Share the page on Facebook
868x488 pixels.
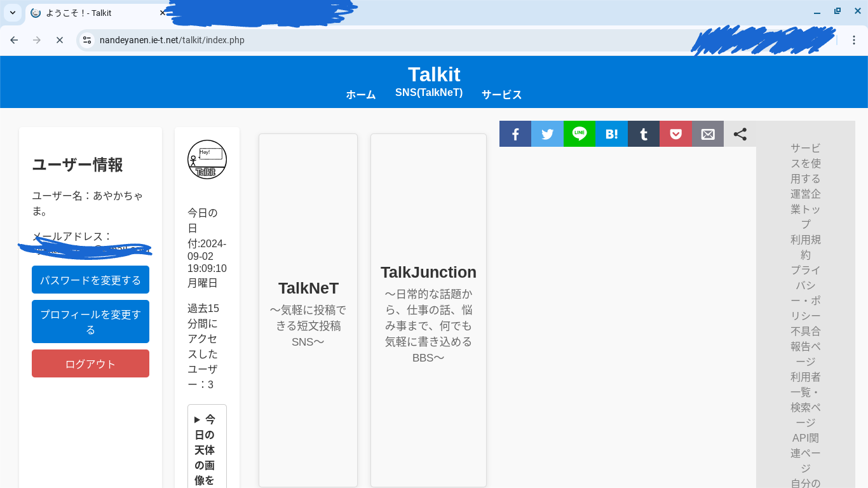coord(515,134)
